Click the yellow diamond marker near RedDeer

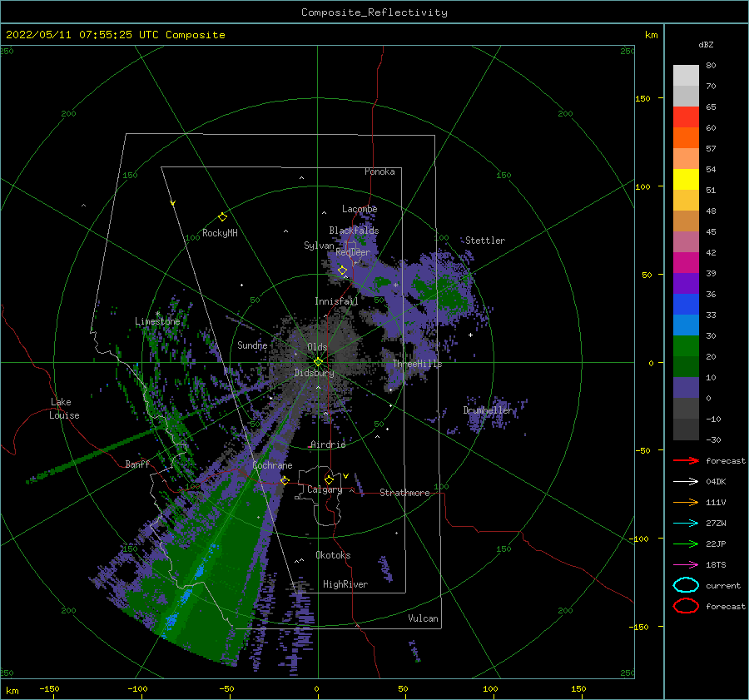pyautogui.click(x=342, y=271)
